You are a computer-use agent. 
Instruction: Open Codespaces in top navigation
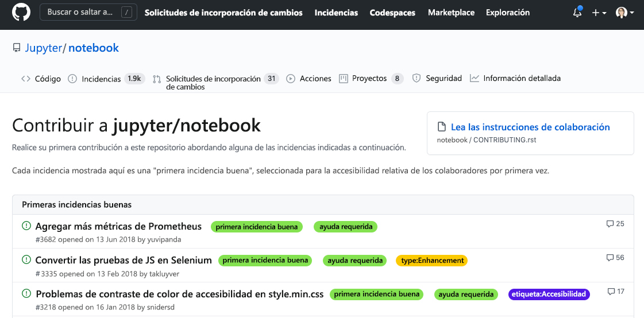[392, 13]
